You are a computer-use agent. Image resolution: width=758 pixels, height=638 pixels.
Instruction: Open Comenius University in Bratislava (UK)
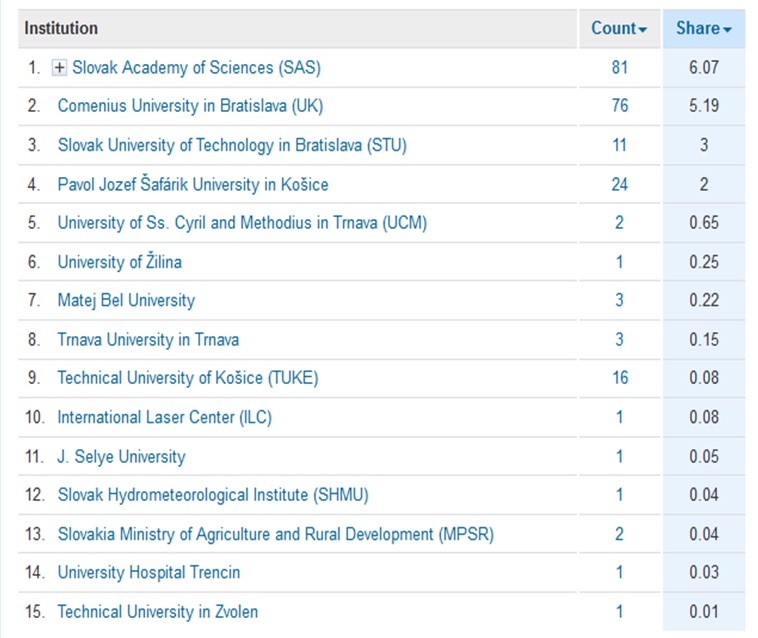click(x=190, y=106)
